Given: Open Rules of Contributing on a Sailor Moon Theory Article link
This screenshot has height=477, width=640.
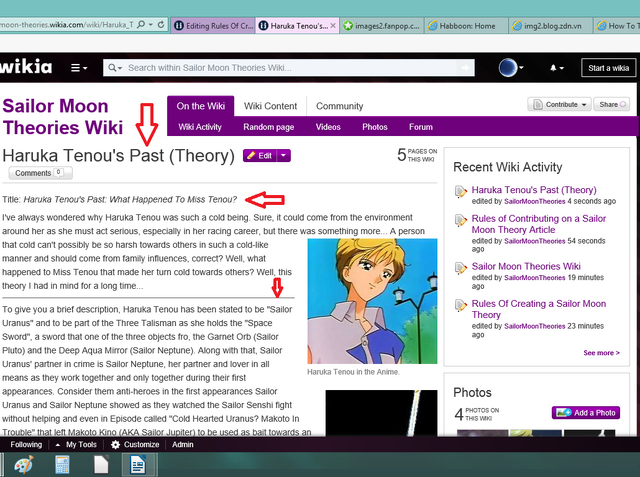Looking at the screenshot, I should tap(538, 224).
